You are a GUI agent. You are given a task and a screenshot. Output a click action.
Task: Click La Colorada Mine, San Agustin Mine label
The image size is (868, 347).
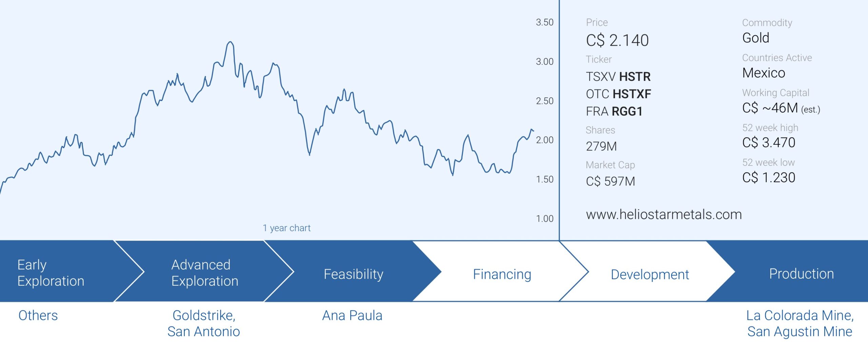(800, 323)
